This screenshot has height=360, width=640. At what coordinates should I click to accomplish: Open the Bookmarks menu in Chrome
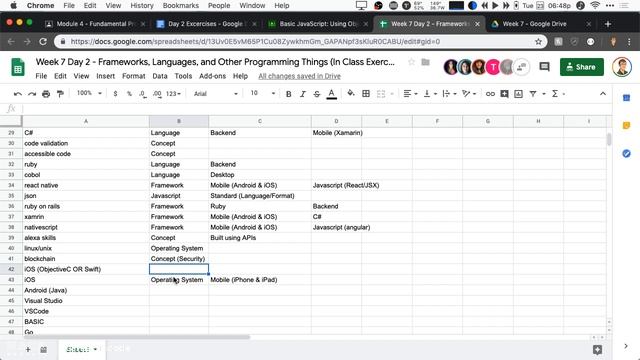(180, 6)
